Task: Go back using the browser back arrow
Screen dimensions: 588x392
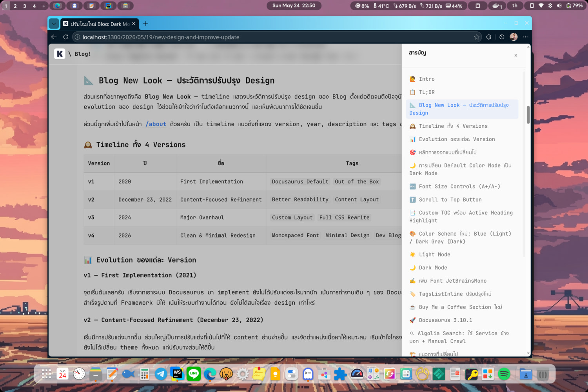Action: (x=54, y=37)
